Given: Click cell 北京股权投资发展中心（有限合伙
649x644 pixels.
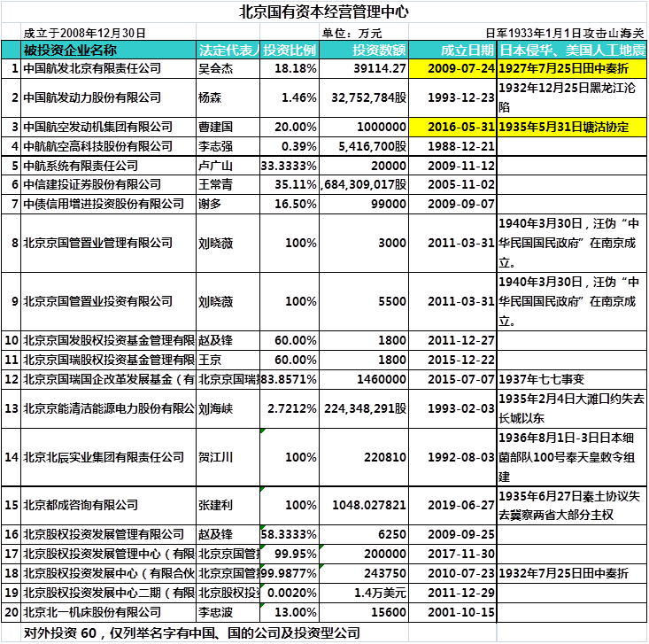Looking at the screenshot, I should point(109,573).
